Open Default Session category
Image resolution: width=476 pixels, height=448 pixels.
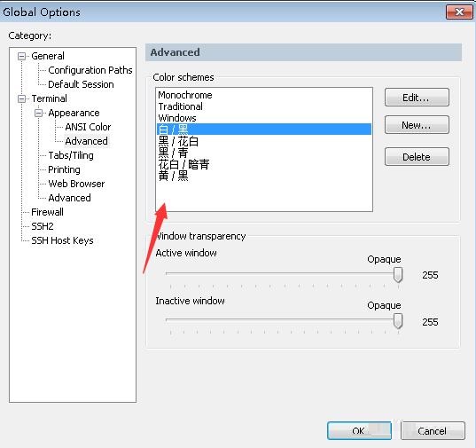coord(81,84)
